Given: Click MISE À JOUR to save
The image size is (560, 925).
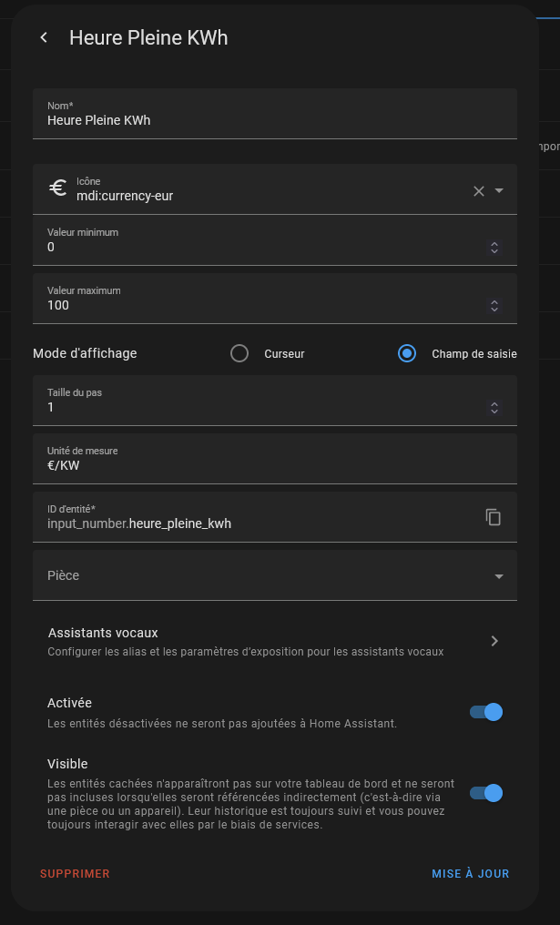Looking at the screenshot, I should tap(470, 874).
